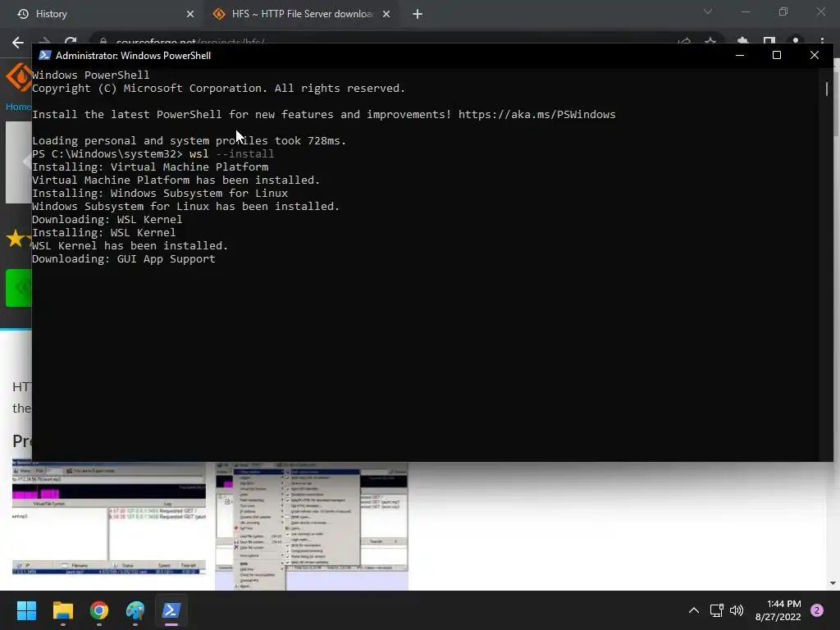Minimize the PowerShell window
This screenshot has width=840, height=630.
coord(740,55)
